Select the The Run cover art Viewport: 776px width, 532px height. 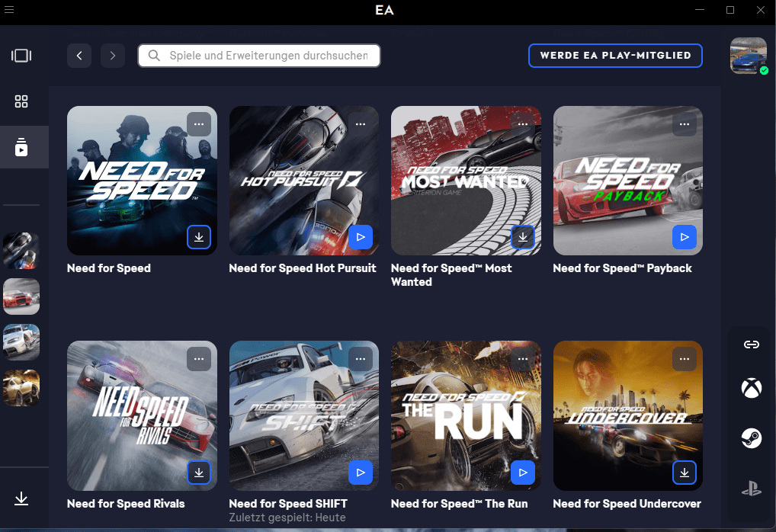(466, 415)
